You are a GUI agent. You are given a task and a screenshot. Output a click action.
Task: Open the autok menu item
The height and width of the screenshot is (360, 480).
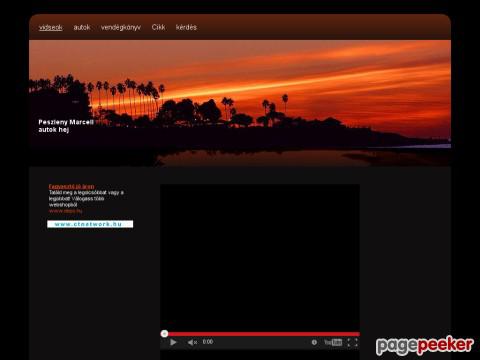tap(82, 27)
